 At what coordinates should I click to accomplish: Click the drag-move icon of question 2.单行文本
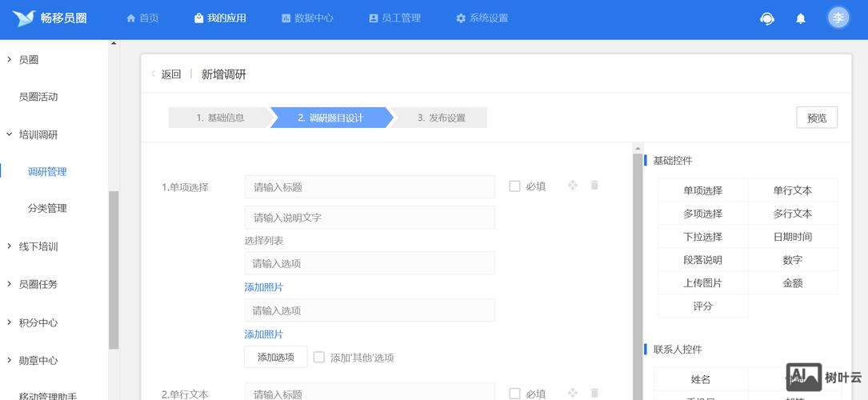tap(573, 393)
